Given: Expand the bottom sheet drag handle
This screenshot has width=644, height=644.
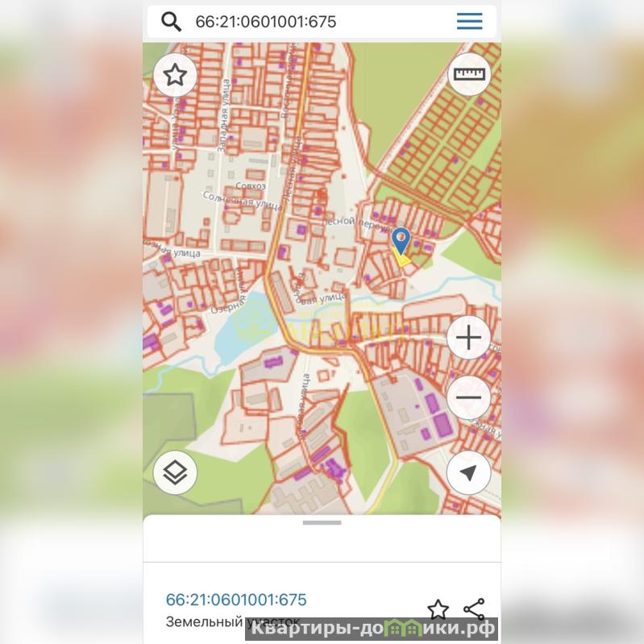Looking at the screenshot, I should coord(322,523).
